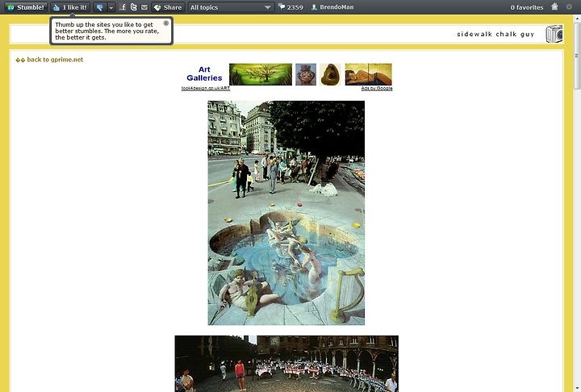The image size is (581, 392).
Task: Click the I like it! thumbs-up button
Action: tap(70, 7)
